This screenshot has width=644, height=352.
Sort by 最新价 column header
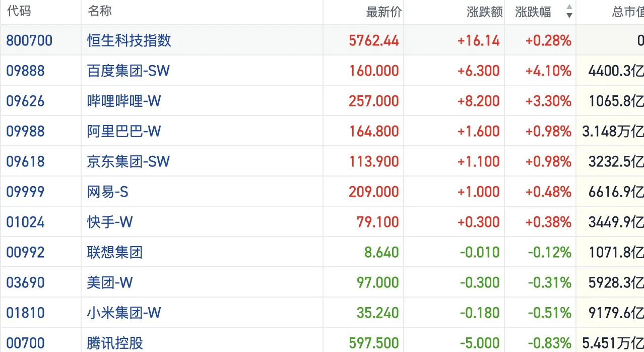click(383, 12)
